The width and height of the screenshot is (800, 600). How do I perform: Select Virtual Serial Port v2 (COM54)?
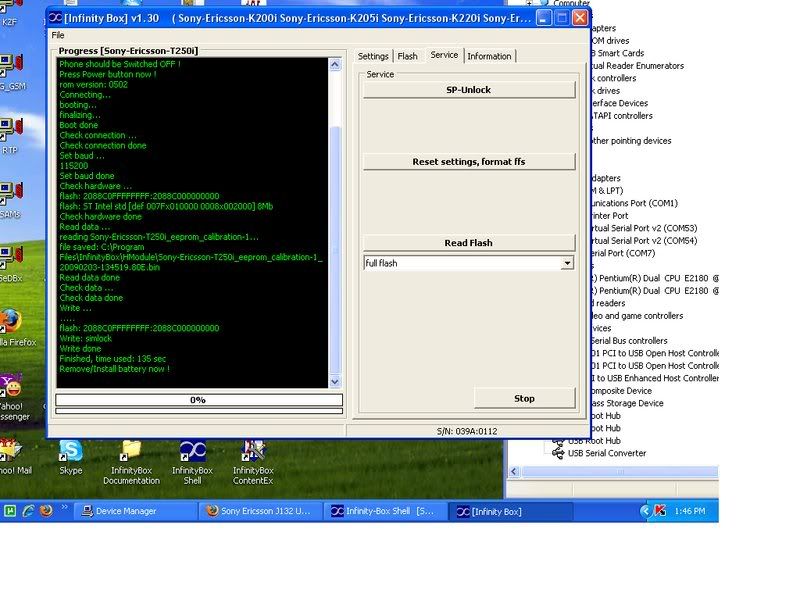click(644, 241)
